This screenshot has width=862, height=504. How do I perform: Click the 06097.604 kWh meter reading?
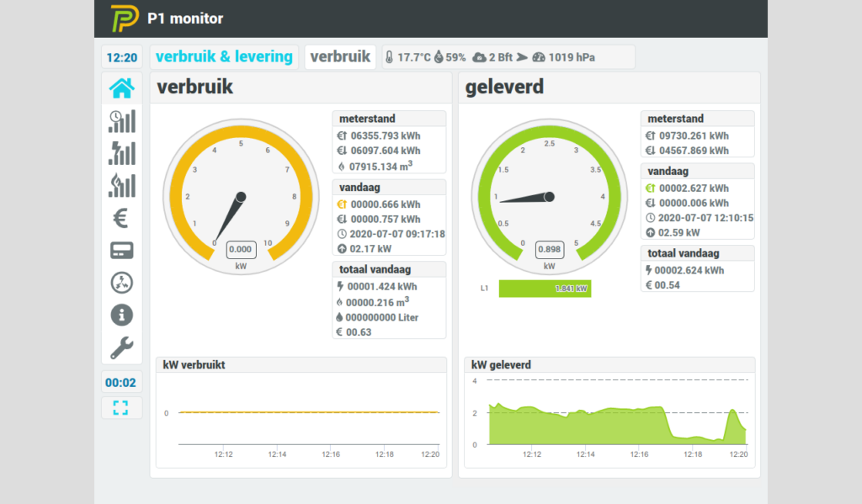pyautogui.click(x=386, y=151)
